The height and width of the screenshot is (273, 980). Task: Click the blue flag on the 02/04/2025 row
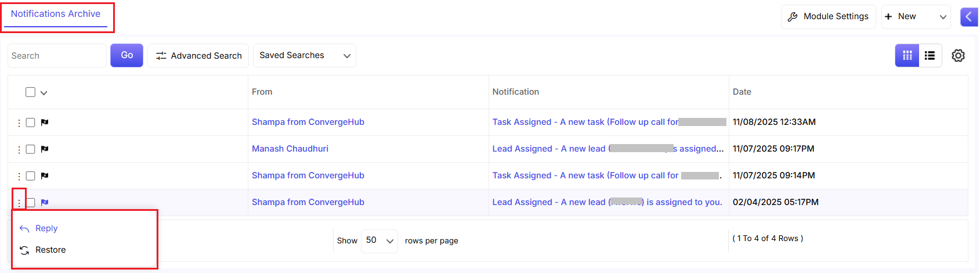point(45,203)
